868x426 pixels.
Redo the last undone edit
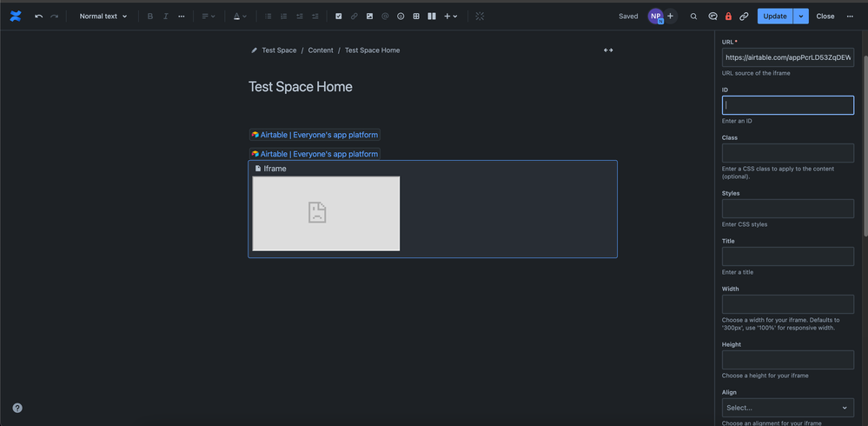click(x=54, y=16)
